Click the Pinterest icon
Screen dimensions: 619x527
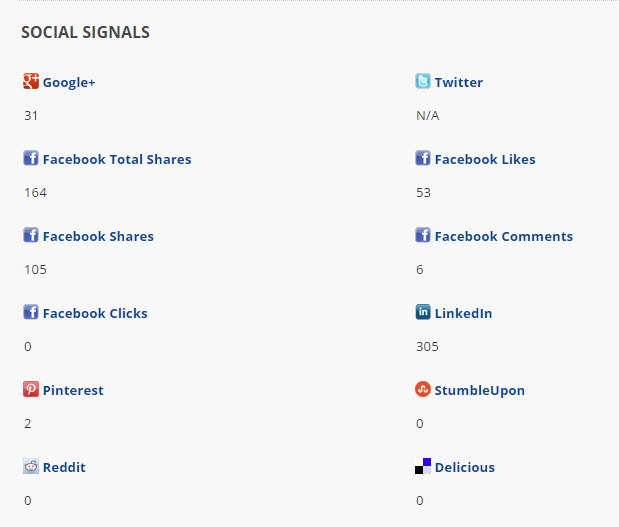31,390
